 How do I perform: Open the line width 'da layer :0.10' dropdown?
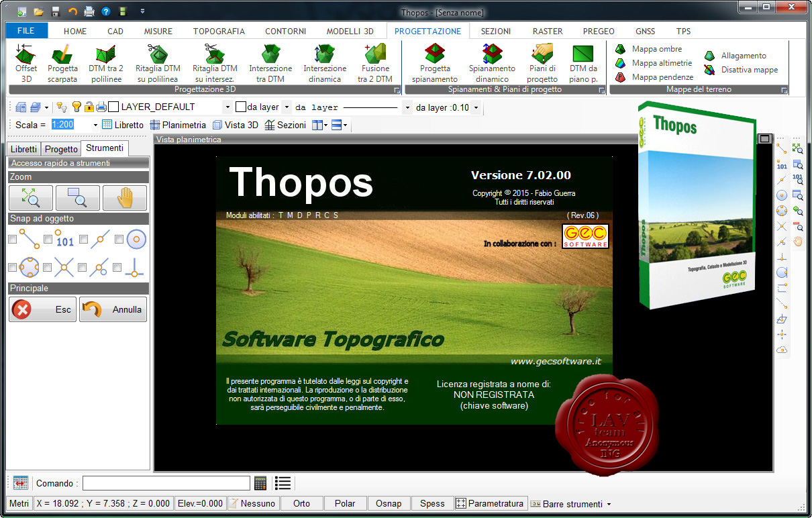(x=476, y=107)
